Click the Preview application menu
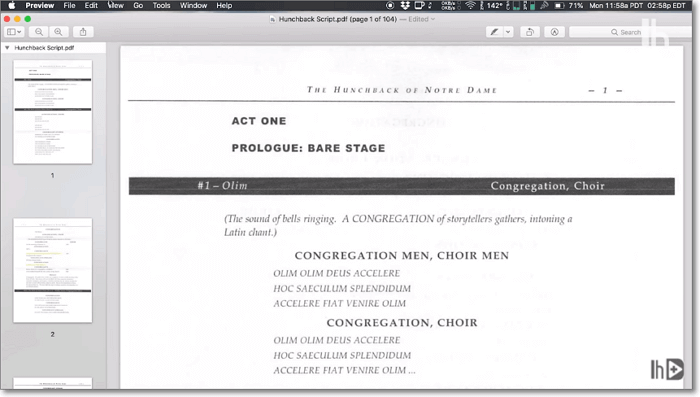 pyautogui.click(x=39, y=5)
